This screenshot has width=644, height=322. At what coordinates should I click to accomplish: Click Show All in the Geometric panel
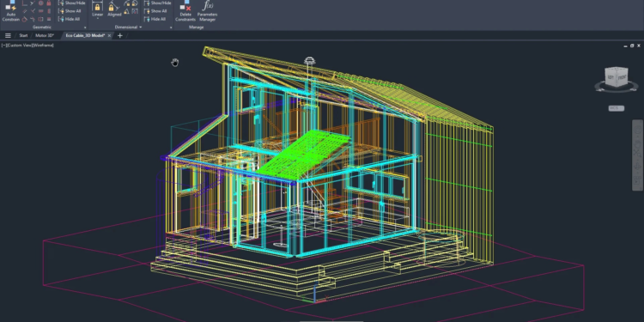(x=70, y=11)
